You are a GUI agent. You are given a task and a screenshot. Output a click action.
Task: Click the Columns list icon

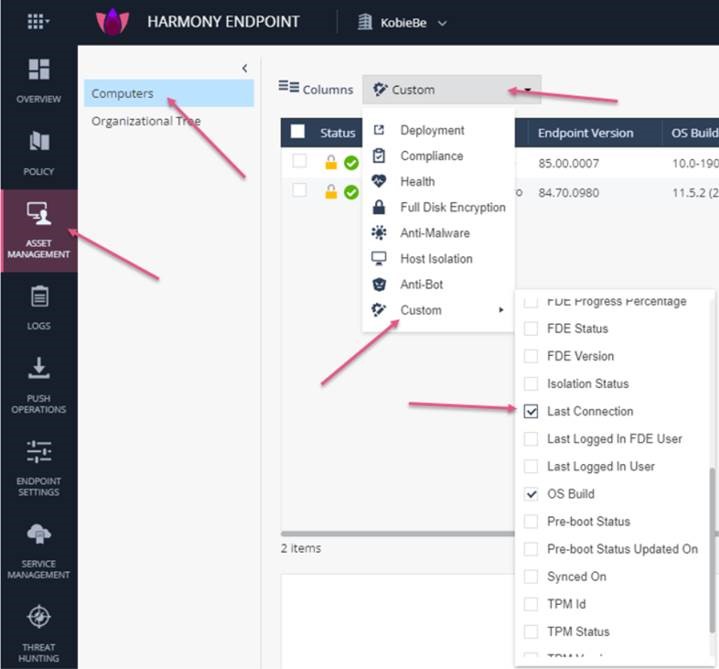point(289,86)
